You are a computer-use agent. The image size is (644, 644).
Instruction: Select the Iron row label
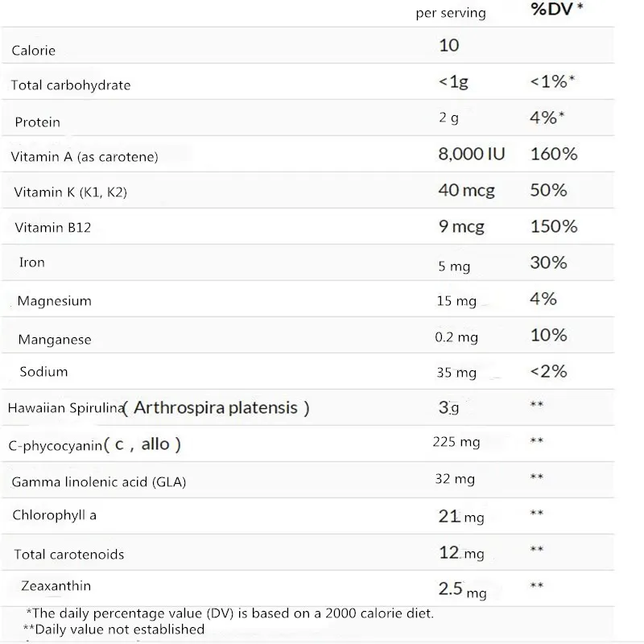(x=32, y=262)
